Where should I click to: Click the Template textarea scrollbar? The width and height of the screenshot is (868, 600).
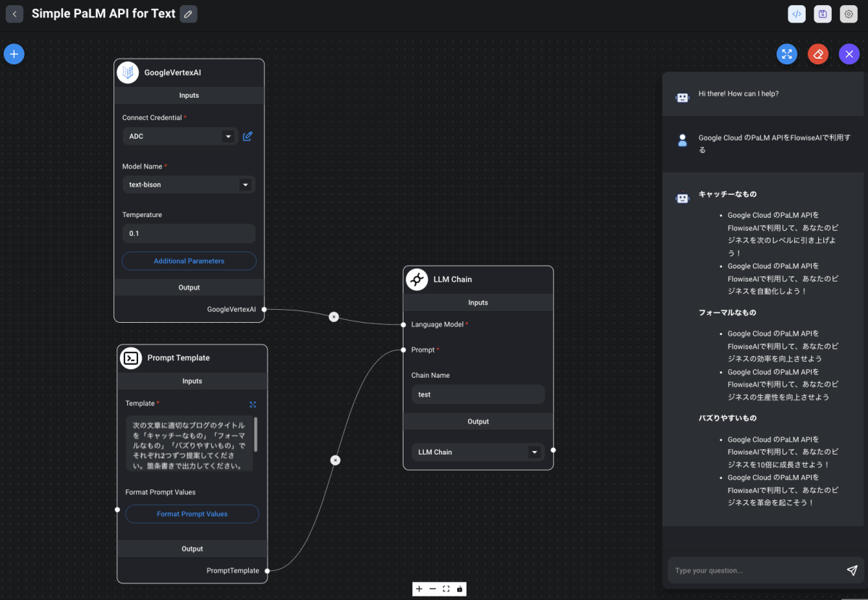pyautogui.click(x=255, y=434)
